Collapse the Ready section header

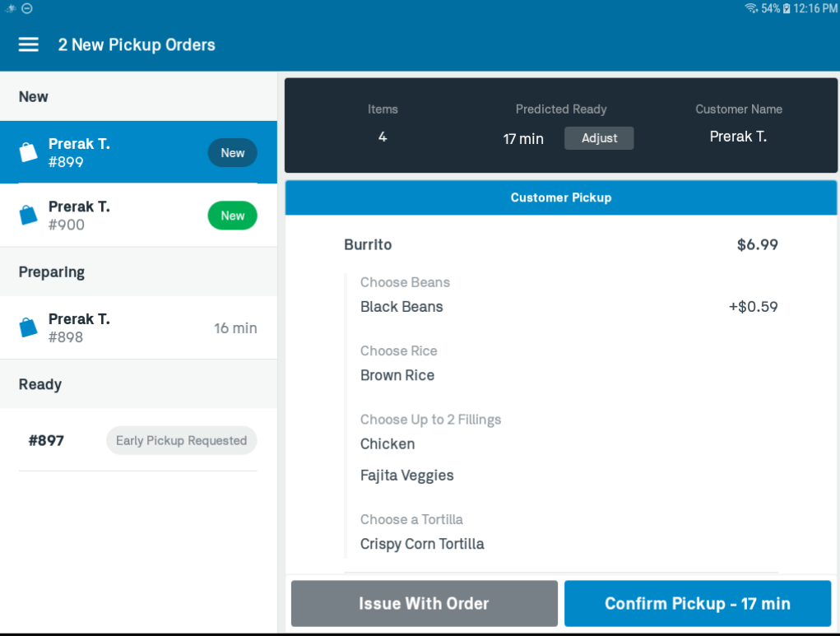[38, 383]
